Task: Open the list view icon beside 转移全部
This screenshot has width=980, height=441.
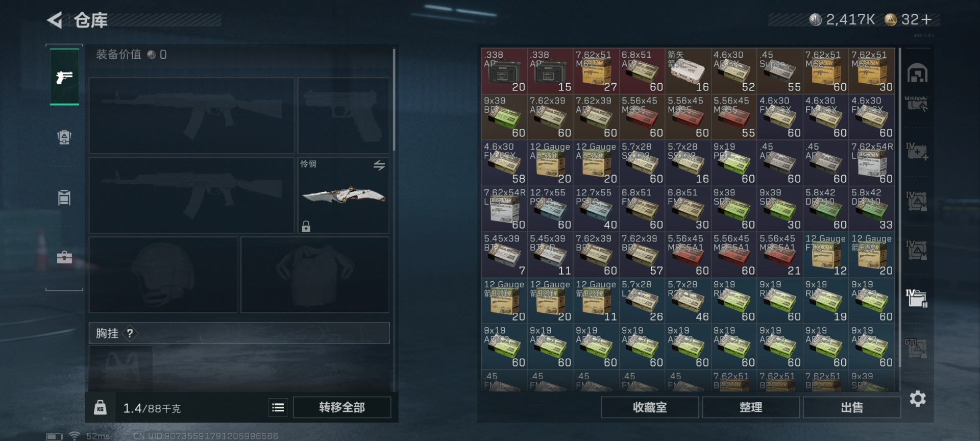Action: point(278,407)
